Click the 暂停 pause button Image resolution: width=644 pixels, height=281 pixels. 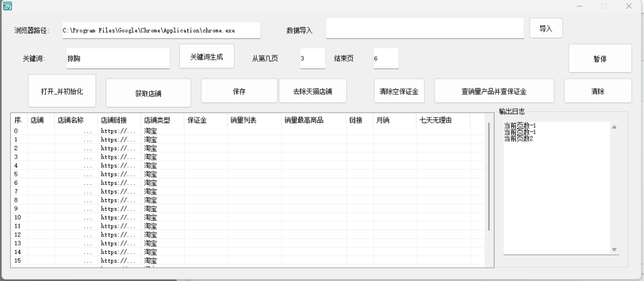pos(600,58)
